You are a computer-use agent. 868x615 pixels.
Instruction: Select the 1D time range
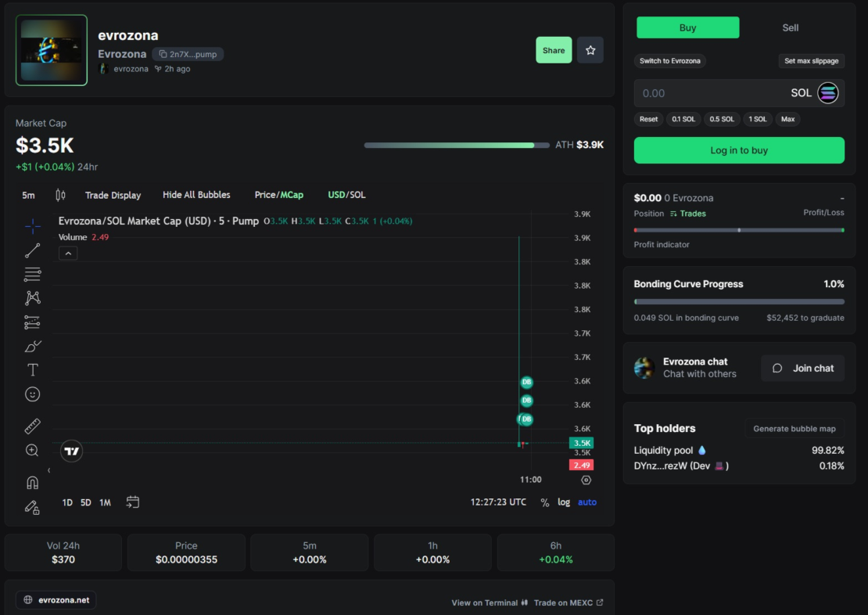(x=68, y=502)
